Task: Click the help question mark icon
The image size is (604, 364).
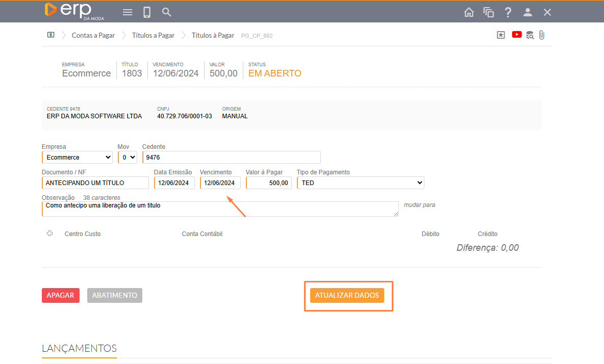Action: [x=508, y=12]
